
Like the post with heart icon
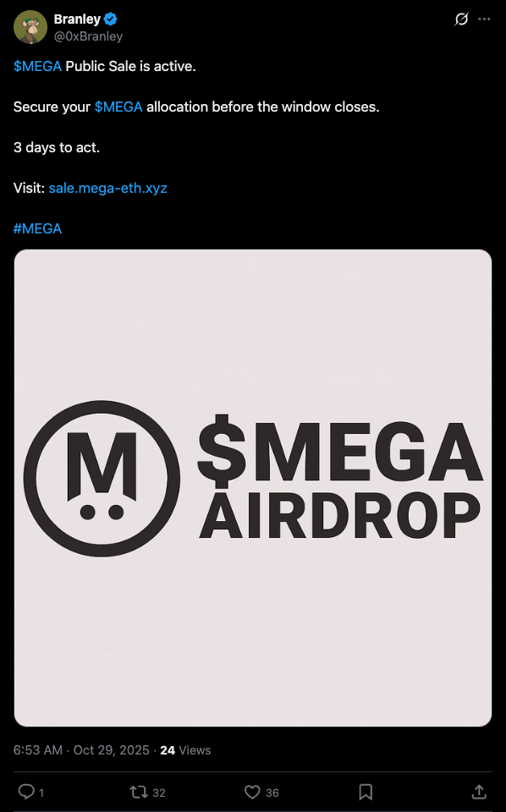[x=252, y=792]
